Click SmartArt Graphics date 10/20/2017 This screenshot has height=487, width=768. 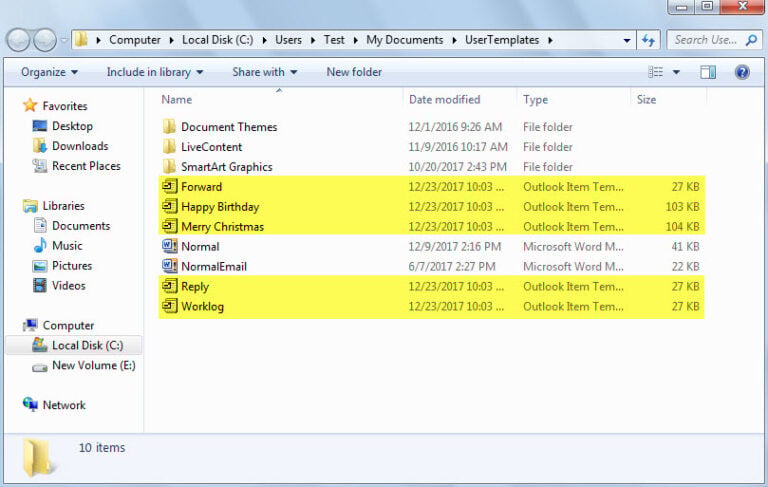(457, 167)
